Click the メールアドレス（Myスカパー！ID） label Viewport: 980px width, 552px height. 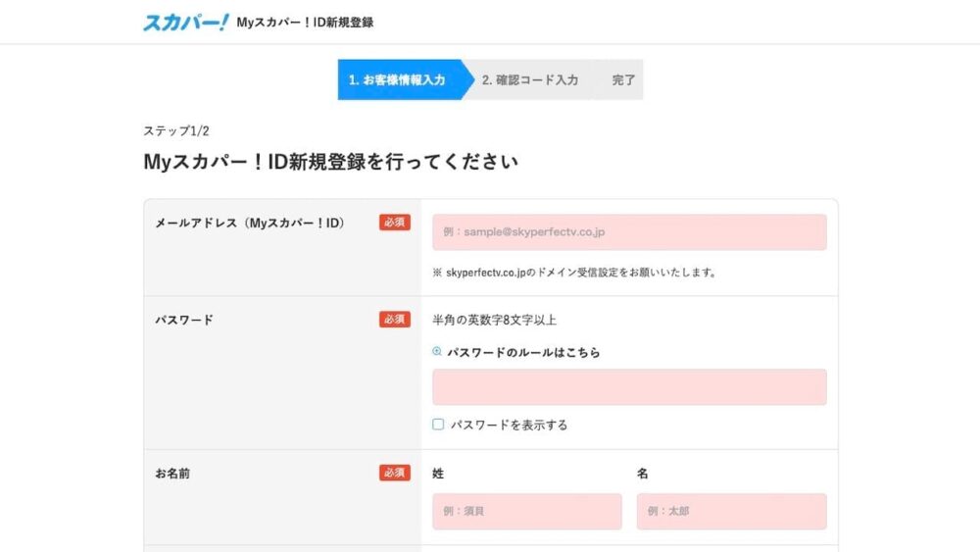pos(250,224)
